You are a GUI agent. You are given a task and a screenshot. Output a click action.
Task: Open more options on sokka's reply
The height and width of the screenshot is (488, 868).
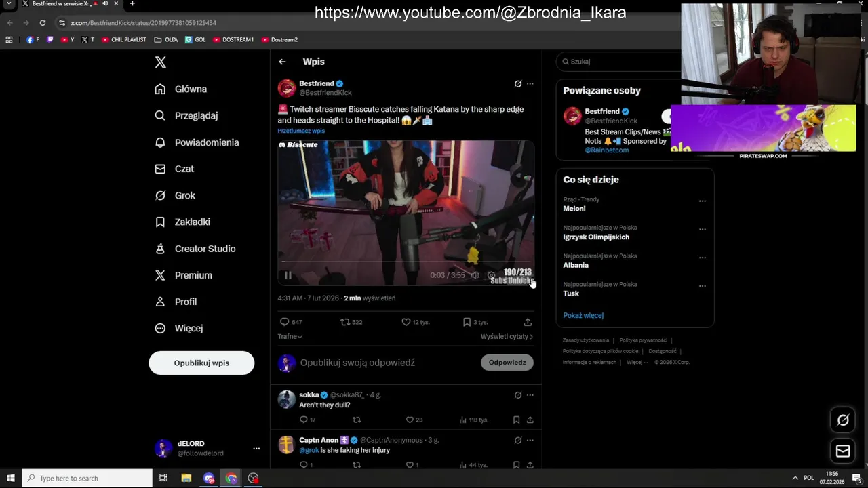point(530,395)
